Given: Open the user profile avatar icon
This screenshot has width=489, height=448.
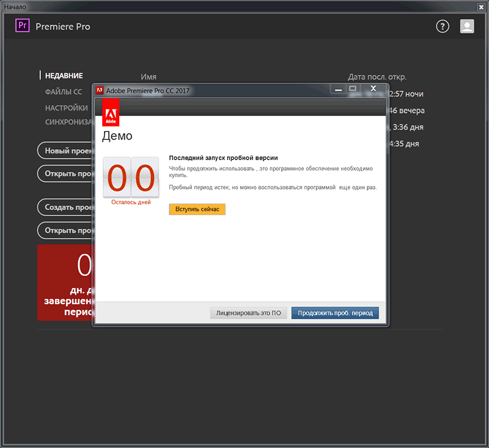Looking at the screenshot, I should pos(467,26).
